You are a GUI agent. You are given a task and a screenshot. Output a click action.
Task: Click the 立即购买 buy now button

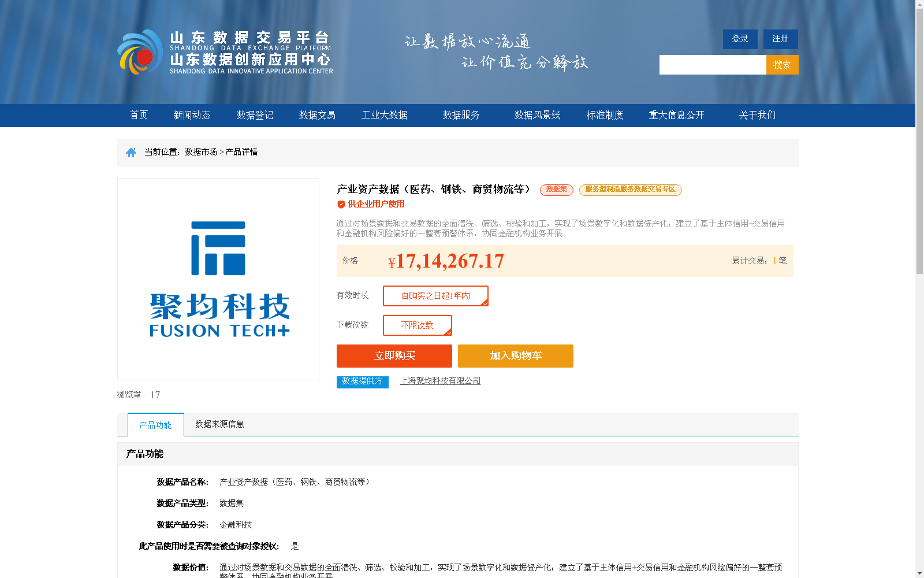pyautogui.click(x=394, y=356)
